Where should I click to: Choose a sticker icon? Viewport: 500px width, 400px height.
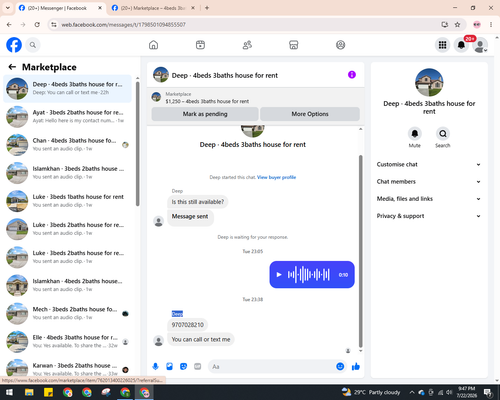tap(183, 367)
